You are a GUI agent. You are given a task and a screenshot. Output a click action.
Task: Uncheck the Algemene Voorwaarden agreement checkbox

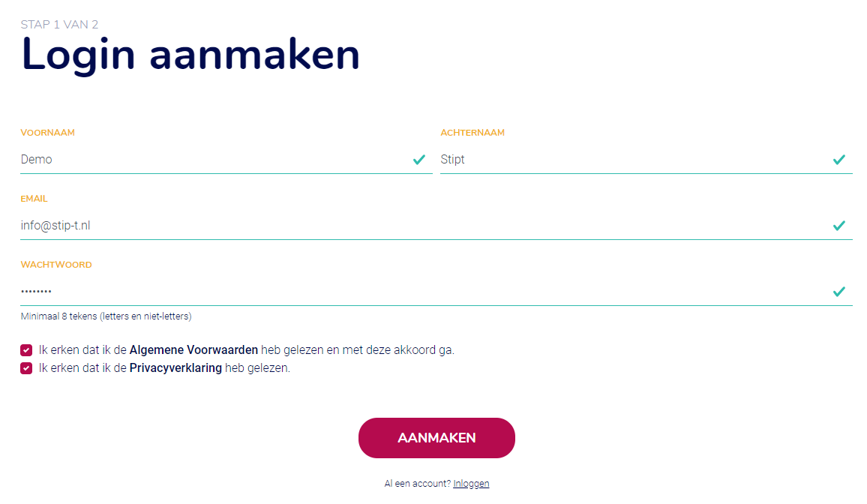[26, 349]
